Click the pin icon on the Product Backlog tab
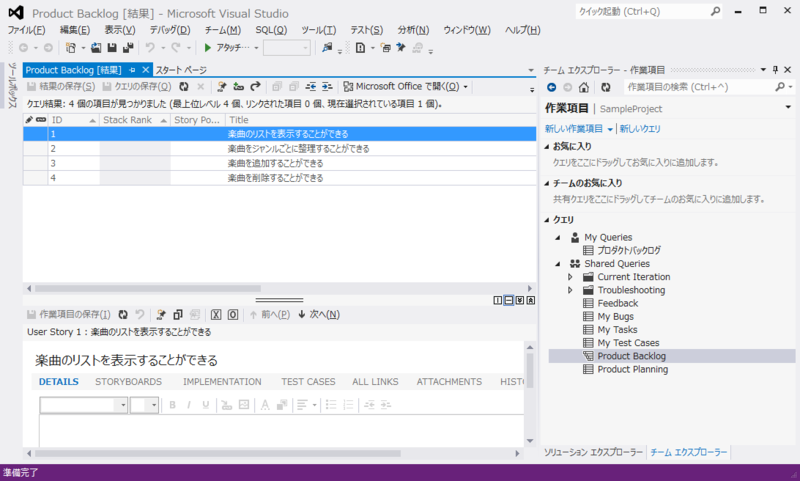The height and width of the screenshot is (481, 800). [132, 70]
